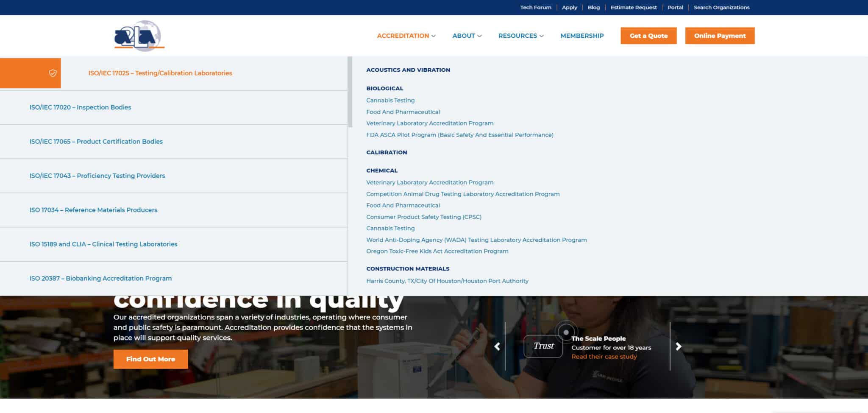Screen dimensions: 868x413
Task: Open the Harris County Construction Materials link
Action: [x=447, y=281]
